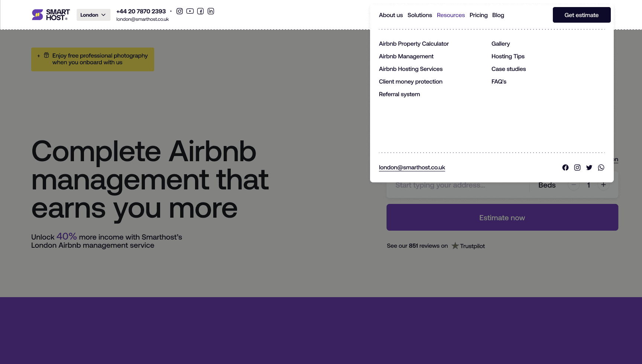The image size is (642, 364).
Task: Click the Get estimate button
Action: (582, 15)
